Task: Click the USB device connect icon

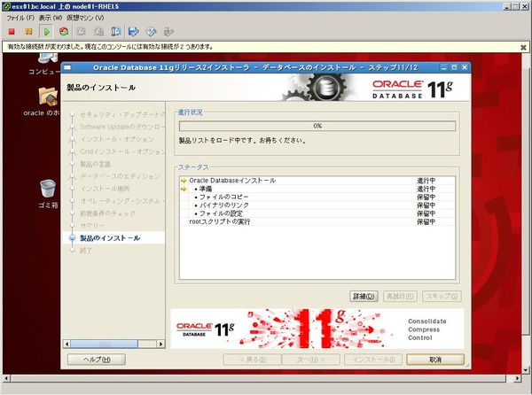Action: click(x=168, y=32)
